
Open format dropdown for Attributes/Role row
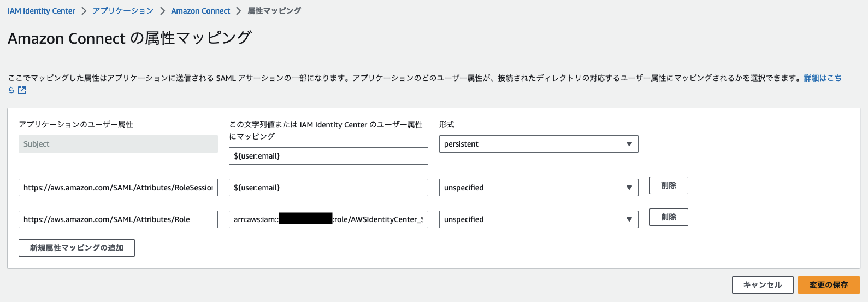(539, 219)
